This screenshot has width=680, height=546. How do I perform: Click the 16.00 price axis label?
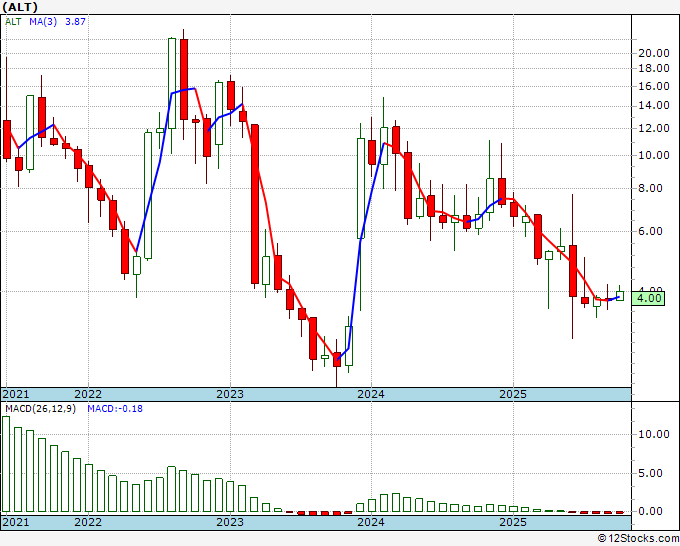pyautogui.click(x=654, y=86)
